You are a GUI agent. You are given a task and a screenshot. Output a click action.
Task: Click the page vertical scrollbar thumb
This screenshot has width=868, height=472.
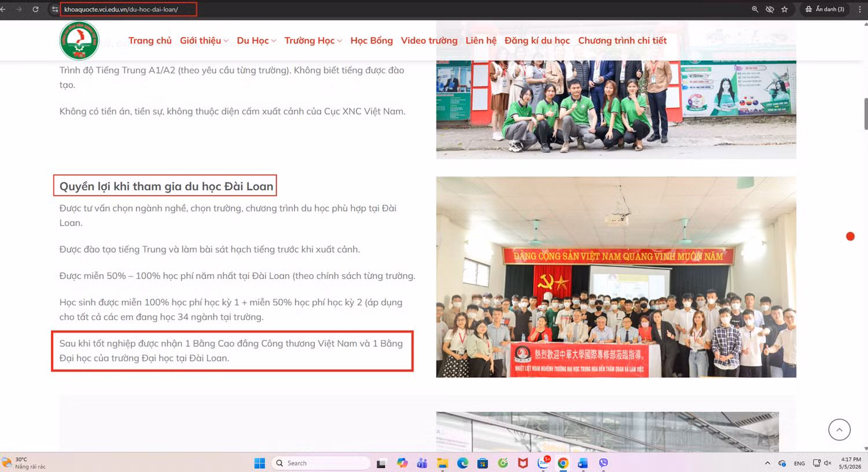[865, 114]
